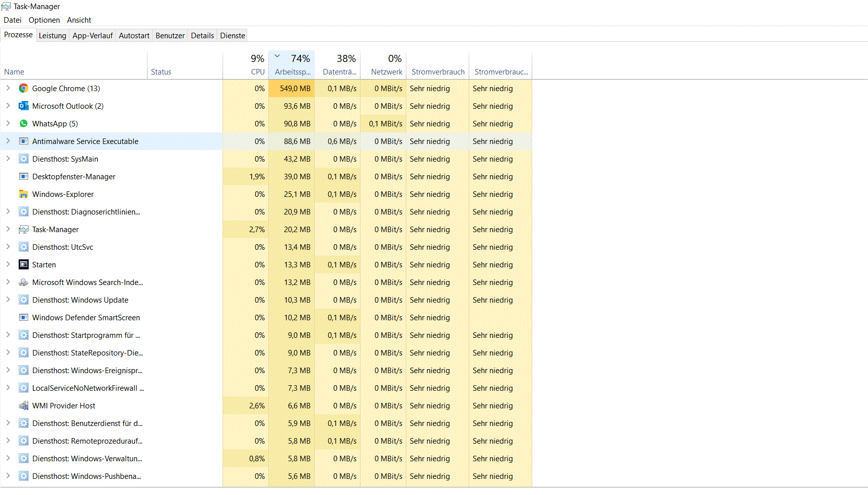868x495 pixels.
Task: Expand the Google Chrome (13) process group
Action: 8,88
